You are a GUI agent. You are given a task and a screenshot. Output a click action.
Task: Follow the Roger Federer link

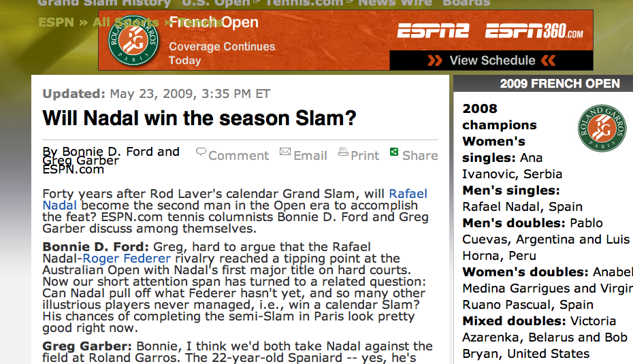point(127,259)
